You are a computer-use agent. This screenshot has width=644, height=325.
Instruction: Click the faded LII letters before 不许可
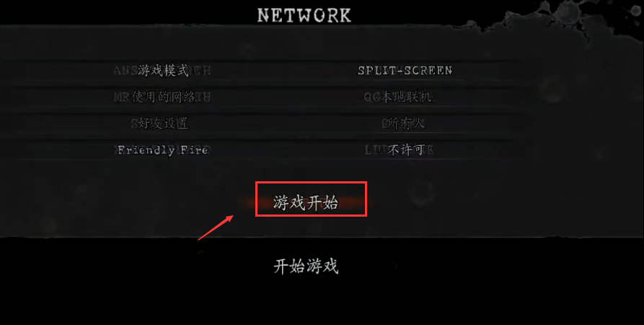click(x=376, y=150)
